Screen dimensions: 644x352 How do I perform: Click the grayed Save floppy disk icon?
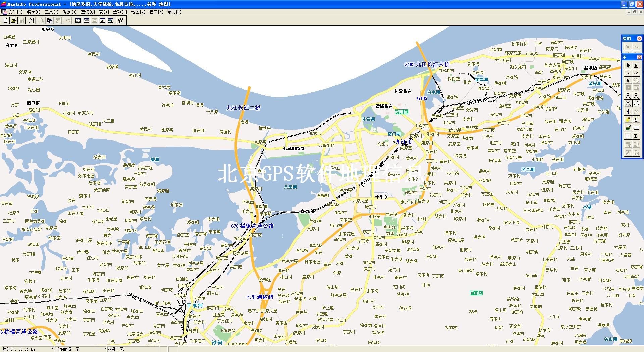[x=21, y=20]
